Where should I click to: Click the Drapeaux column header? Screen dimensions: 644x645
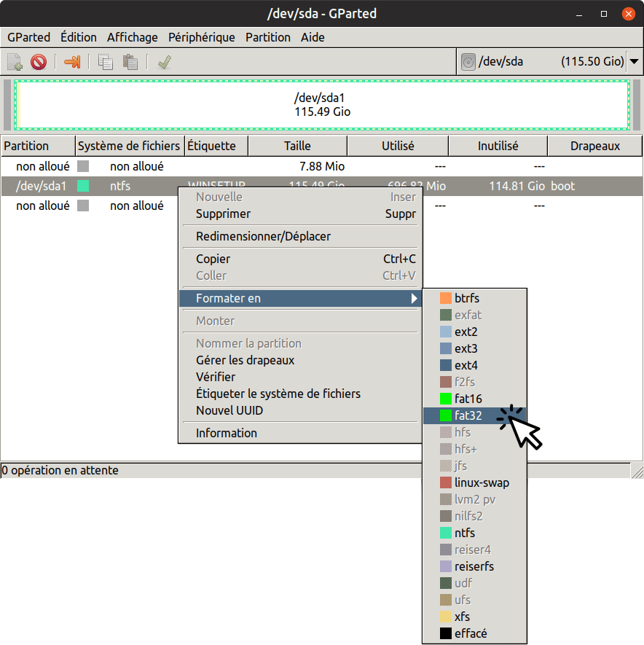point(594,146)
